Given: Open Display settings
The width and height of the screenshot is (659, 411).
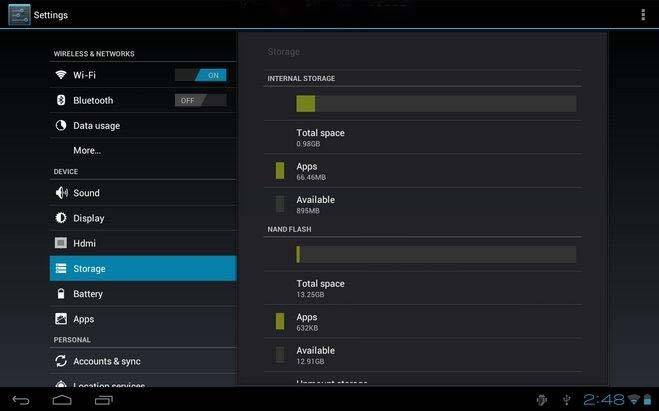Looking at the screenshot, I should point(143,218).
